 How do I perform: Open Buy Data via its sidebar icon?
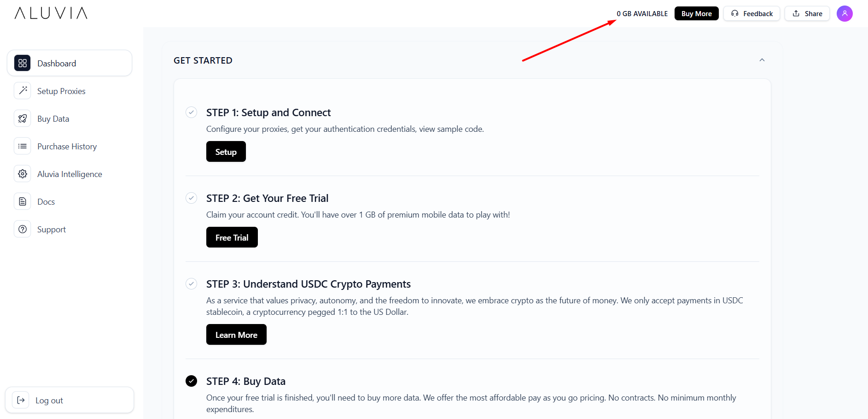point(22,118)
